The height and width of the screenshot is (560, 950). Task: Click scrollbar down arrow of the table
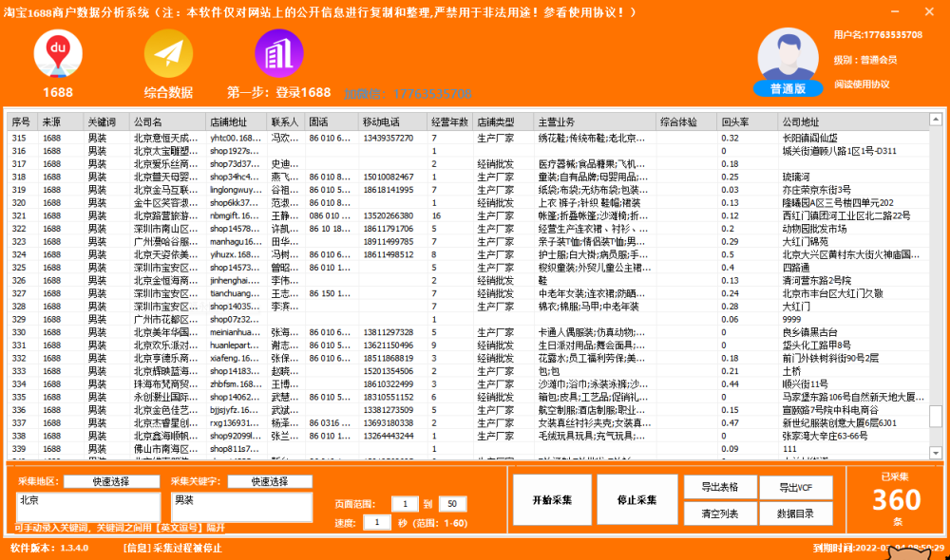pyautogui.click(x=936, y=453)
